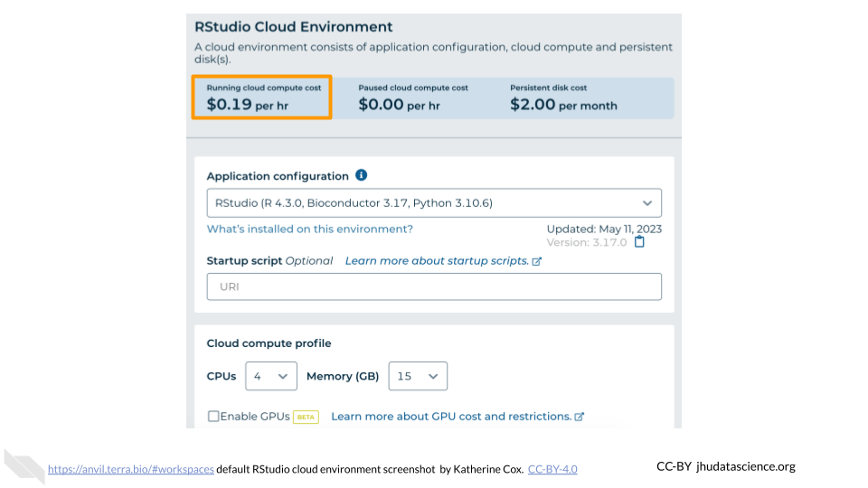Tick the Enable GPUs checkbox
The height and width of the screenshot is (488, 868).
click(x=213, y=416)
